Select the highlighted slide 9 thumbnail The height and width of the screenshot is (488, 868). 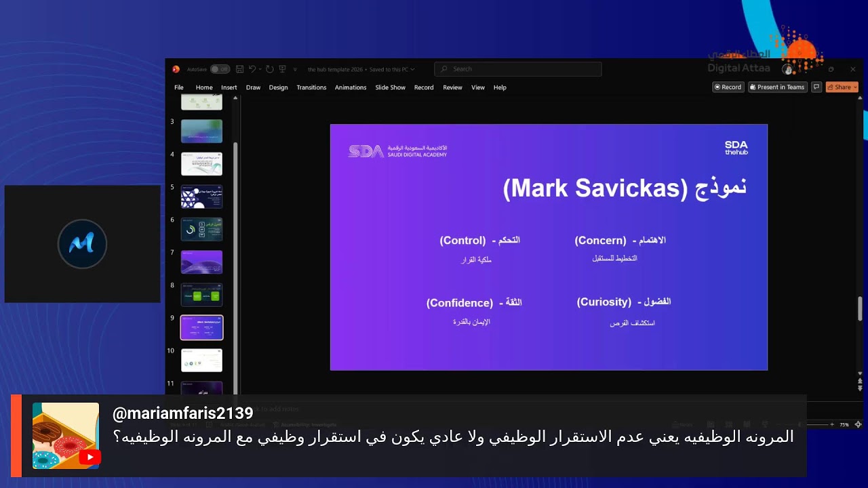point(201,327)
